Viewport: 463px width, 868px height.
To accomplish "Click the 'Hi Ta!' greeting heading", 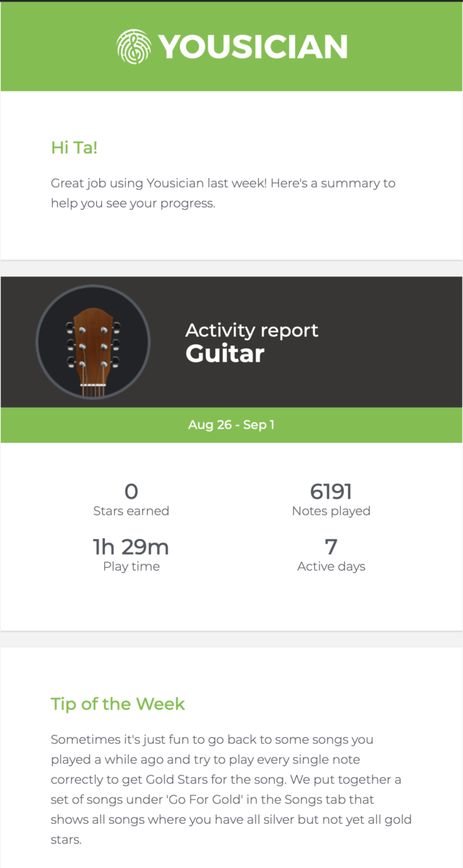I will click(x=74, y=148).
